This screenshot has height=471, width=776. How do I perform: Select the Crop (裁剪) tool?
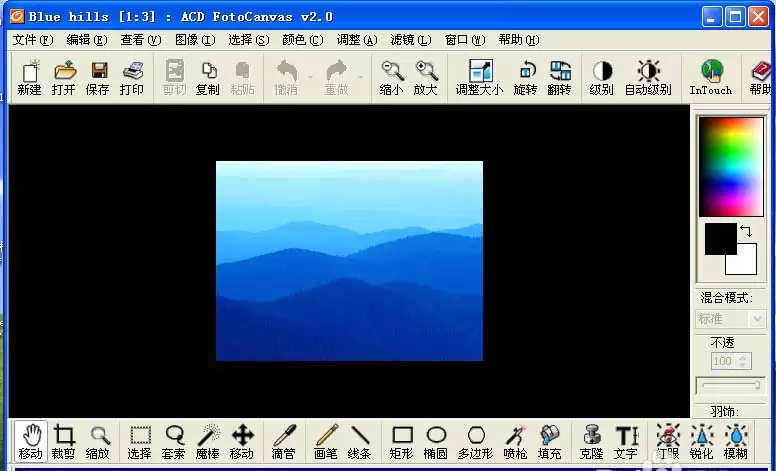coord(63,441)
